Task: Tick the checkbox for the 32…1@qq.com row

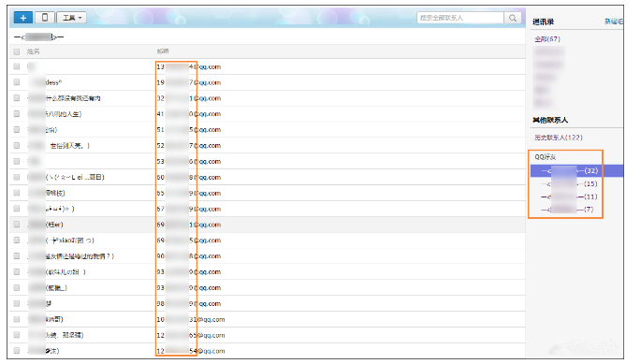Action: pyautogui.click(x=16, y=97)
